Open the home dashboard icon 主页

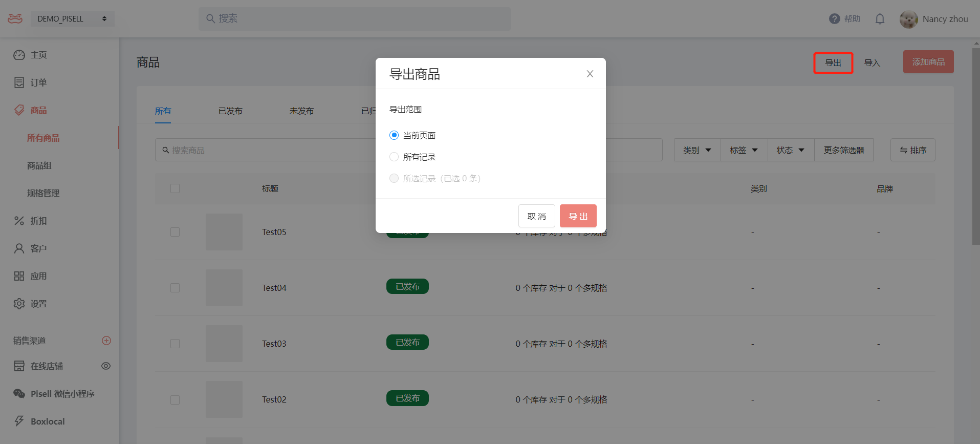(x=19, y=55)
